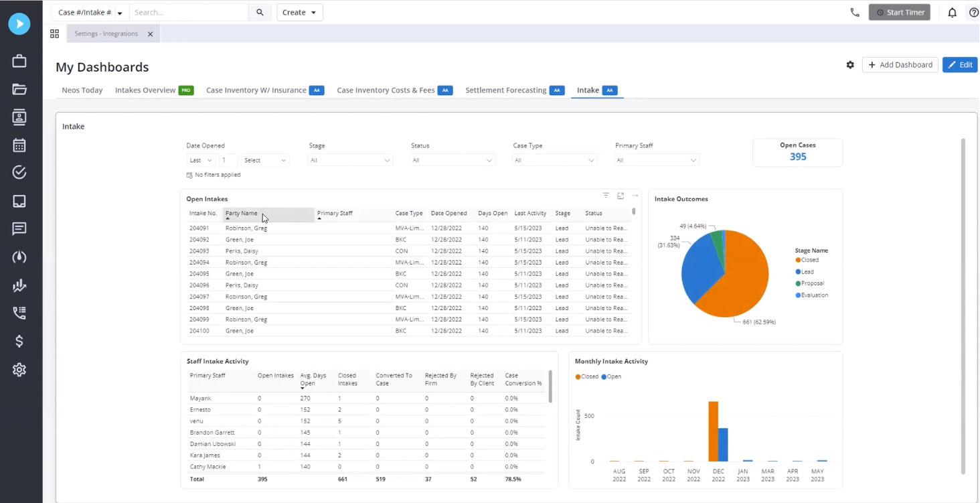Toggle the Proposal stage in pie legend
Viewport: 980px width, 503px height.
pos(809,283)
